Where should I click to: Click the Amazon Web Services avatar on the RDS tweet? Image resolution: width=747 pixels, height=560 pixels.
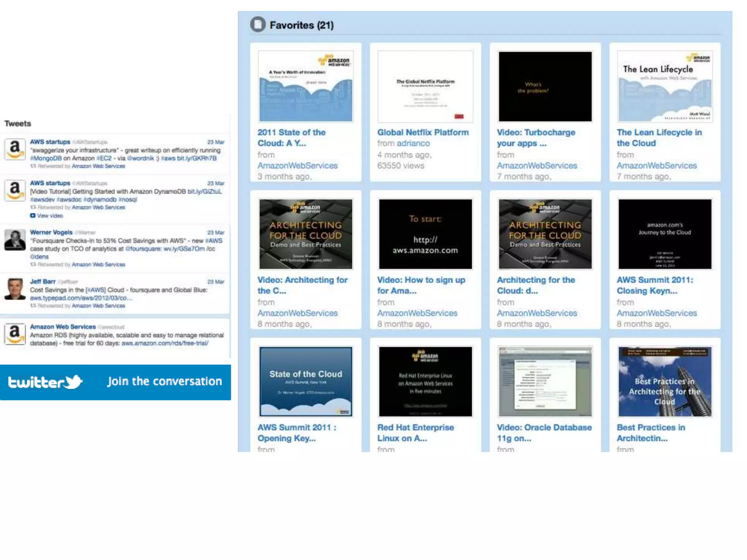tap(15, 334)
